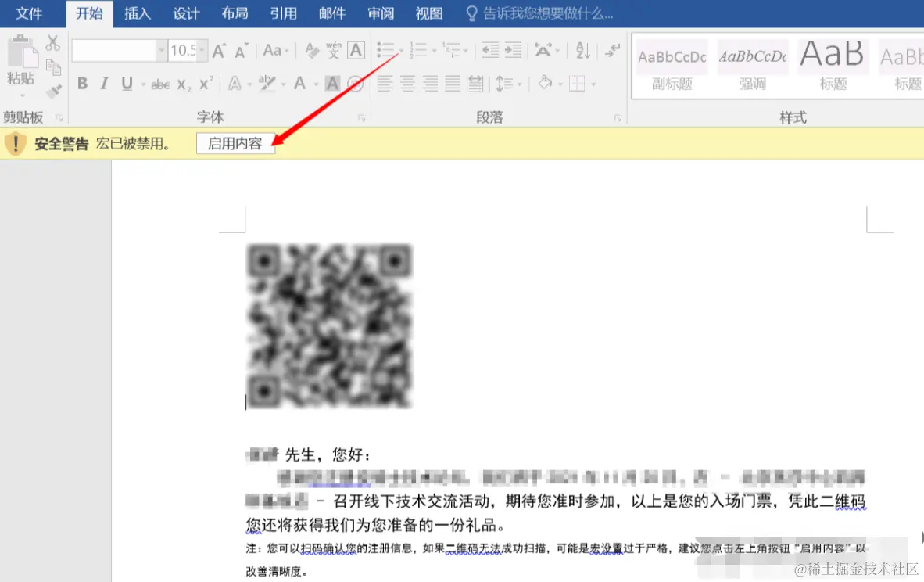Align the paragraph to the right
Viewport: 924px width, 582px height.
(430, 84)
